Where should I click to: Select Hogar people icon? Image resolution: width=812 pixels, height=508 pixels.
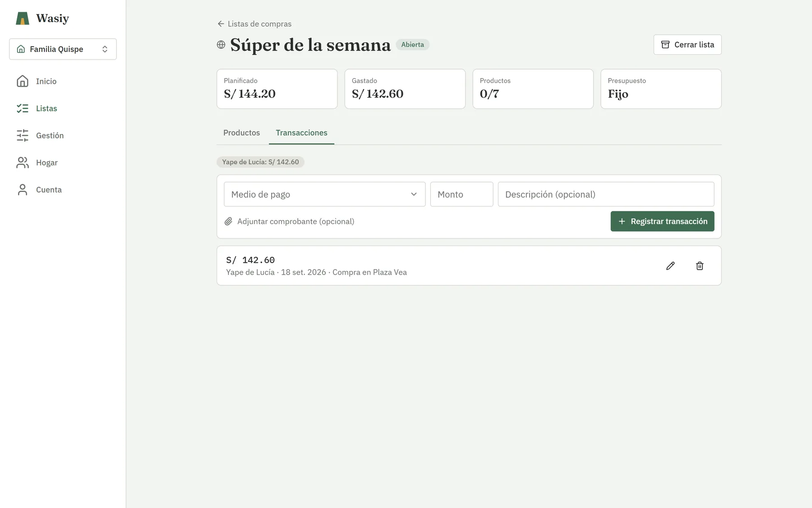(23, 163)
